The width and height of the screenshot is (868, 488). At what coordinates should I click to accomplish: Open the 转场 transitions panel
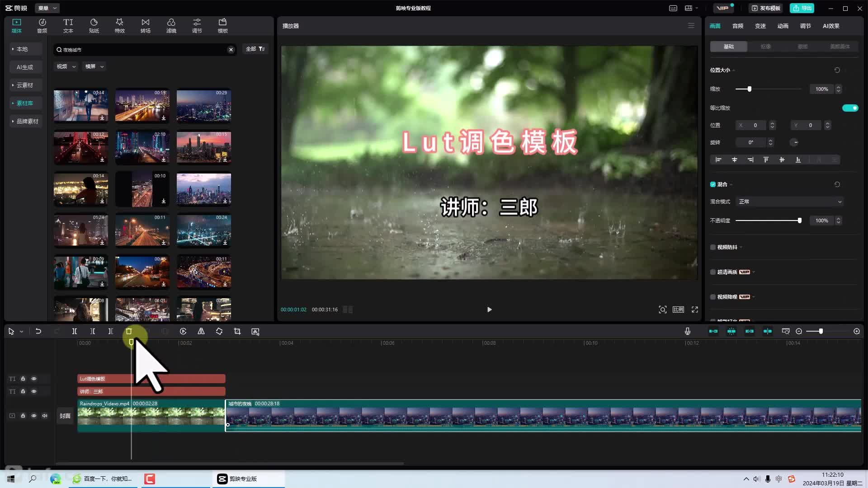pos(145,26)
